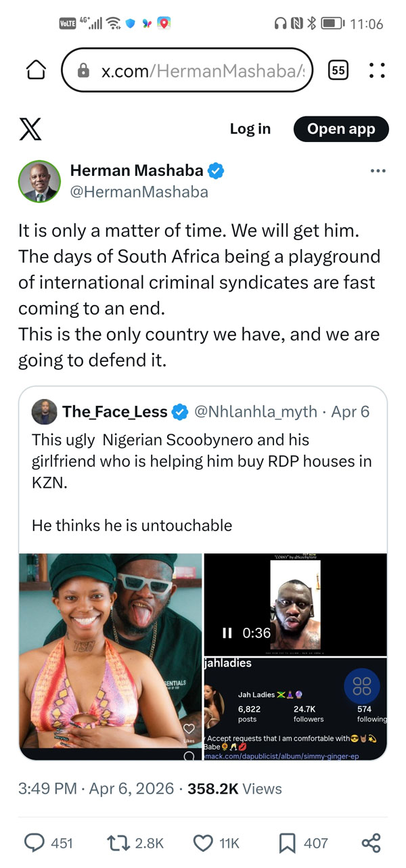Open the browser four-dot menu
Screen dimensions: 406x868
click(x=377, y=70)
